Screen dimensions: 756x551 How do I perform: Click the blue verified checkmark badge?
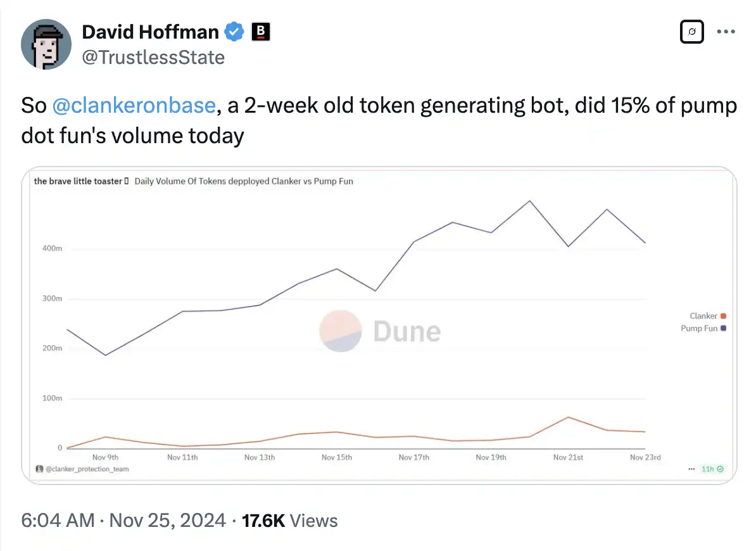[x=235, y=32]
